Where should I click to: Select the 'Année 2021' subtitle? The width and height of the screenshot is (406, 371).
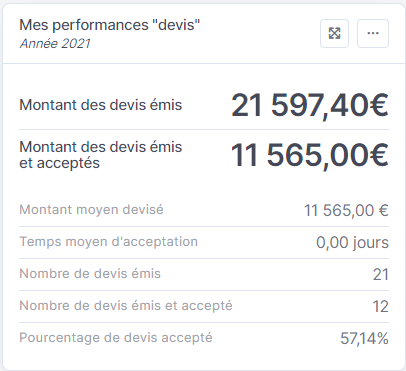(x=55, y=44)
